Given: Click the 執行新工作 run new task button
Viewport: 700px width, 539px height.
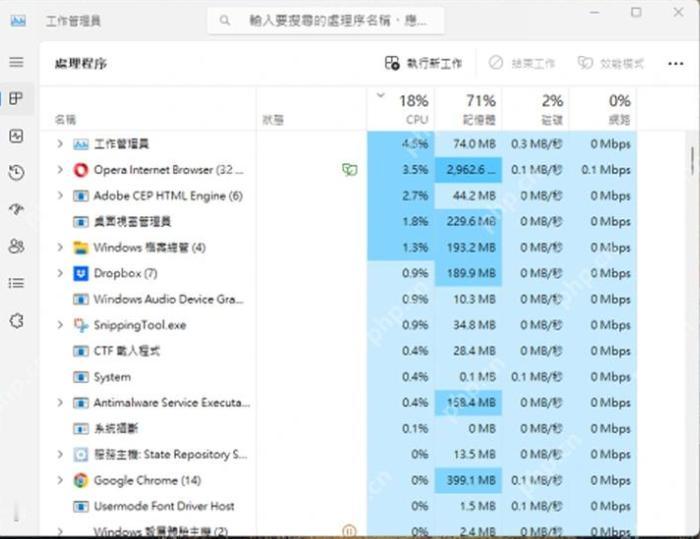Looking at the screenshot, I should (x=423, y=63).
